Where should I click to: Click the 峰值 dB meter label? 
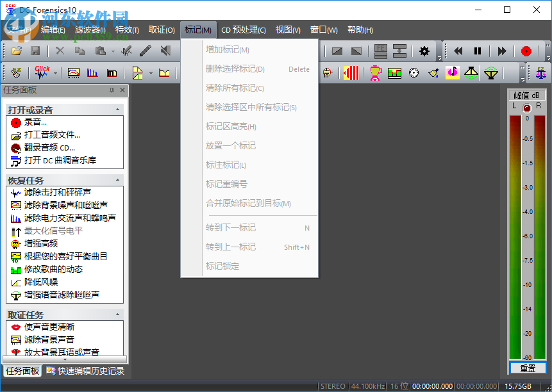[526, 95]
